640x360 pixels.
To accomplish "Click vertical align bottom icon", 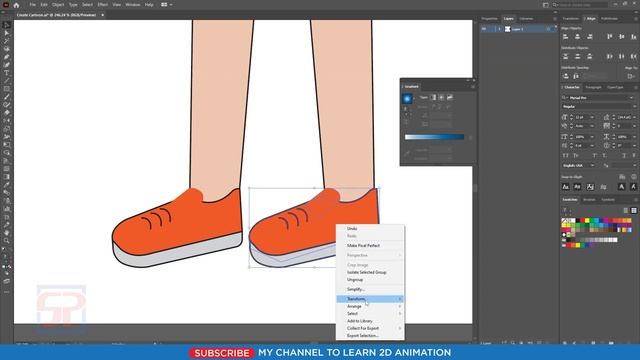I will click(x=633, y=37).
